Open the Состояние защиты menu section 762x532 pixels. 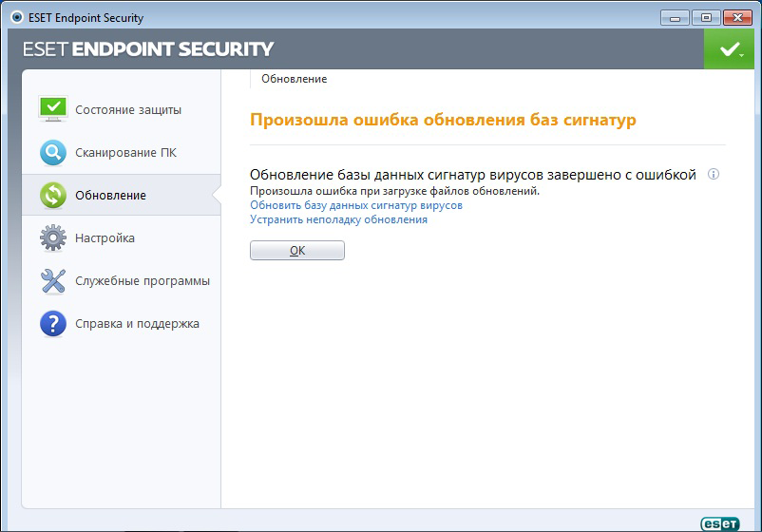click(128, 109)
